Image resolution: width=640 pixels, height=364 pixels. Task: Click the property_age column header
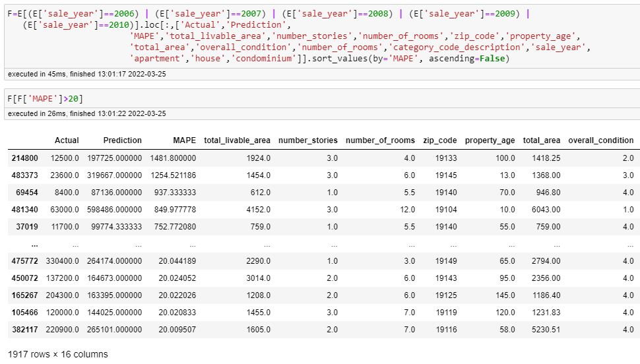click(490, 140)
